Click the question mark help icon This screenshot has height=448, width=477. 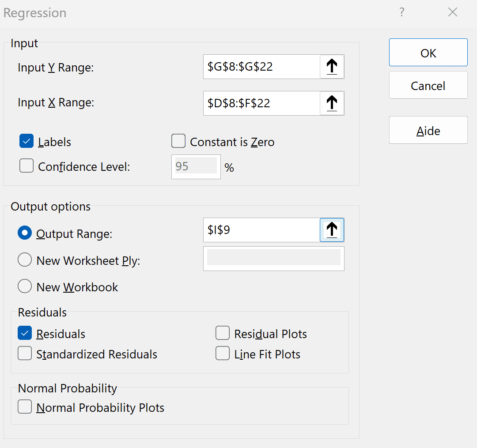(401, 12)
